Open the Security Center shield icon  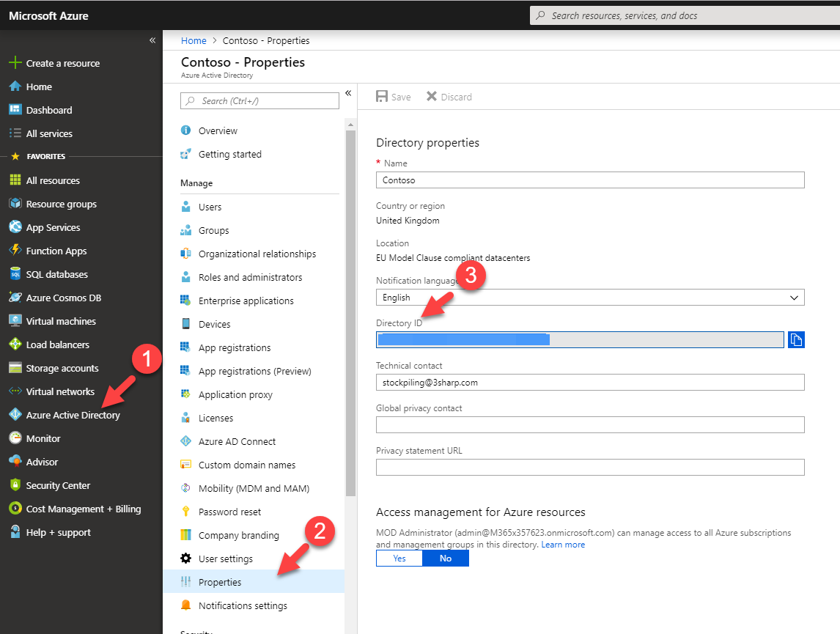point(15,485)
